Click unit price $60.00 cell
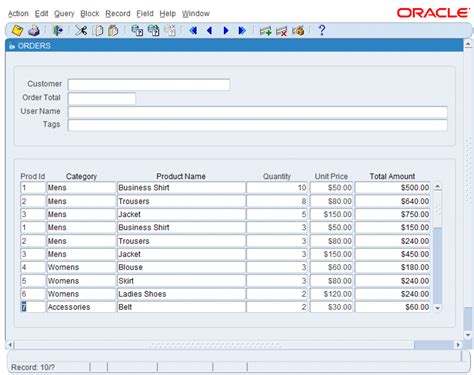474x375 pixels. pyautogui.click(x=331, y=267)
